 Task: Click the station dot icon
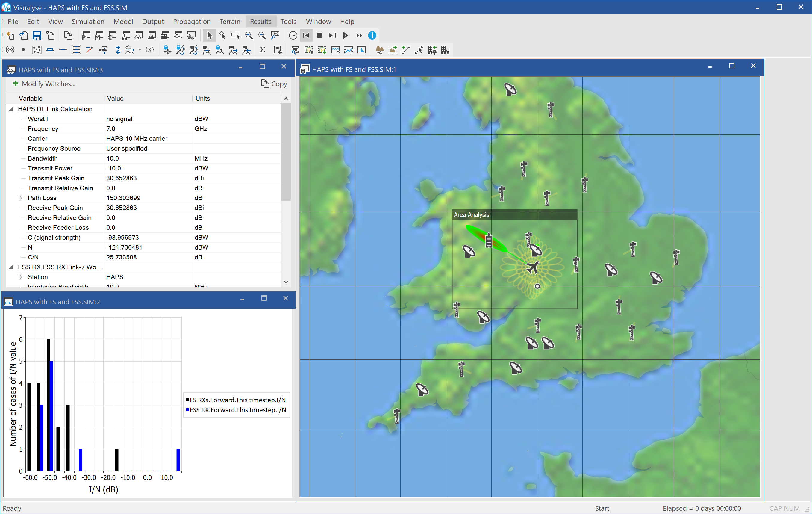coord(23,50)
